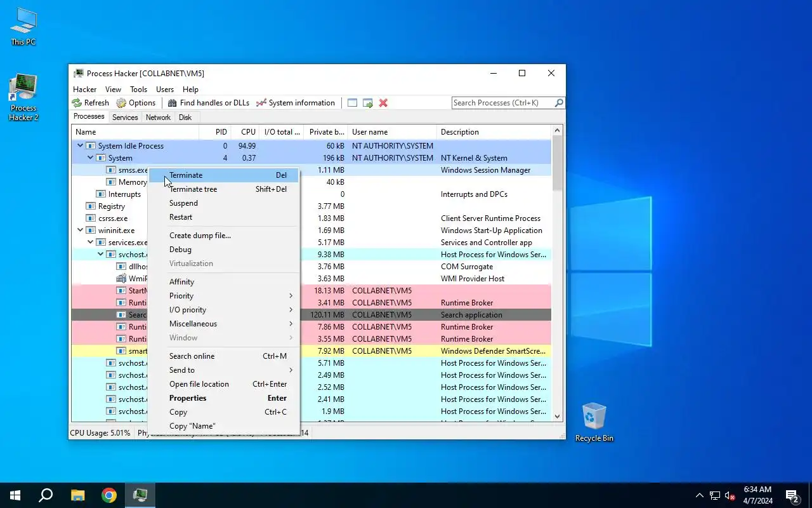Collapse the System tree node
812x508 pixels.
[90, 158]
